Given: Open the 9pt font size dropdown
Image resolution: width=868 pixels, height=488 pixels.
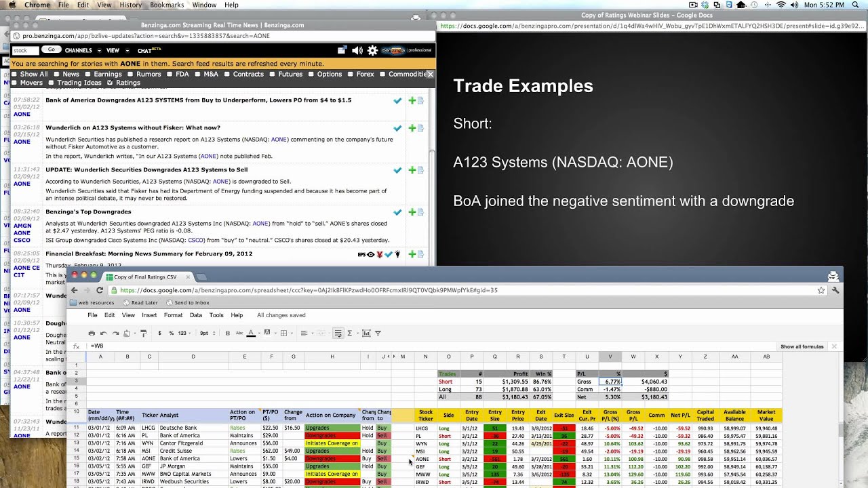Looking at the screenshot, I should tap(207, 333).
